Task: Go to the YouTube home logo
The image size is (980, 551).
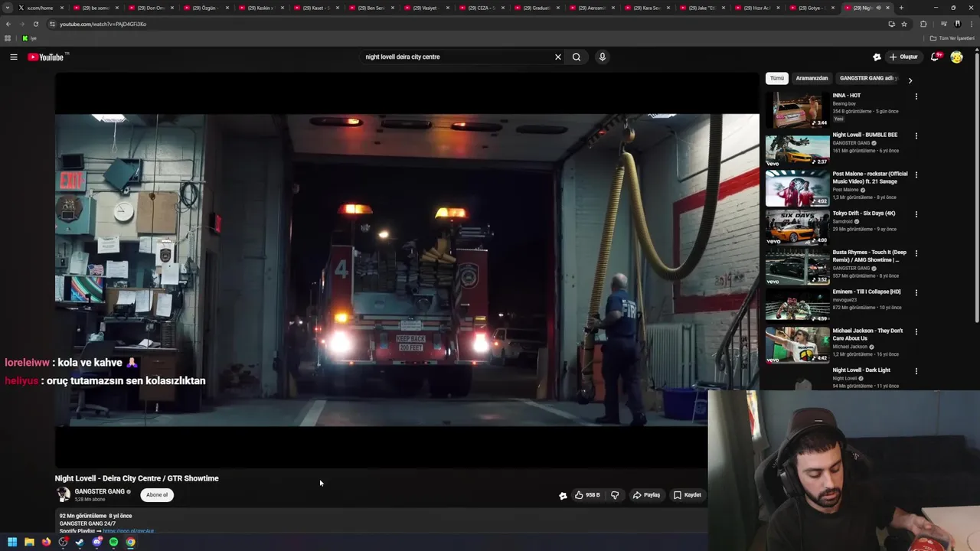Action: point(46,57)
